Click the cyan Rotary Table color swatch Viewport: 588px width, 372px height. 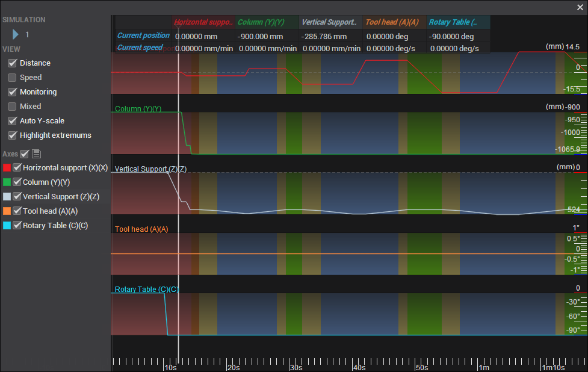pyautogui.click(x=7, y=226)
